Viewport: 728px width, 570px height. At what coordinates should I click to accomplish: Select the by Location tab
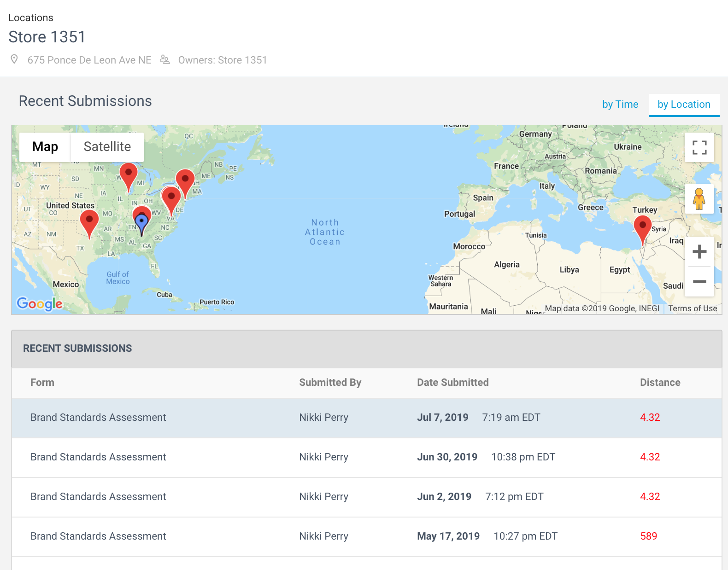point(684,105)
